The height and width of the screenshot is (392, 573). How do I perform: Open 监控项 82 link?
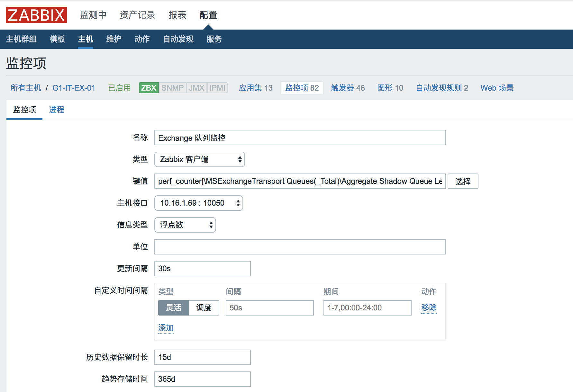coord(302,88)
